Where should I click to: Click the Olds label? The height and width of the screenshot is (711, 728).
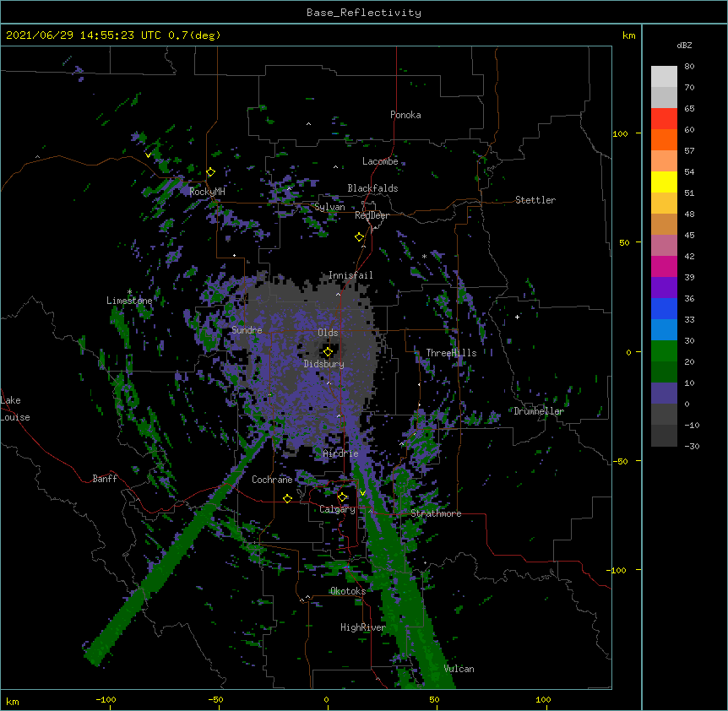[328, 333]
